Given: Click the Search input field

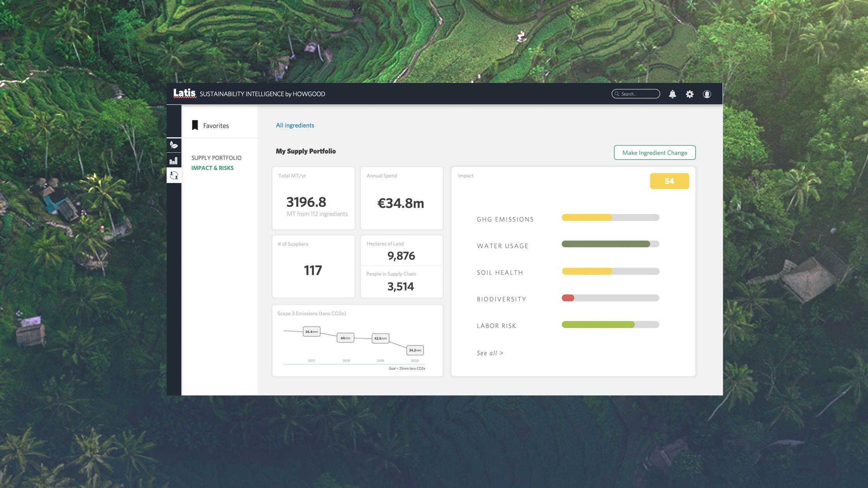Looking at the screenshot, I should pyautogui.click(x=636, y=94).
